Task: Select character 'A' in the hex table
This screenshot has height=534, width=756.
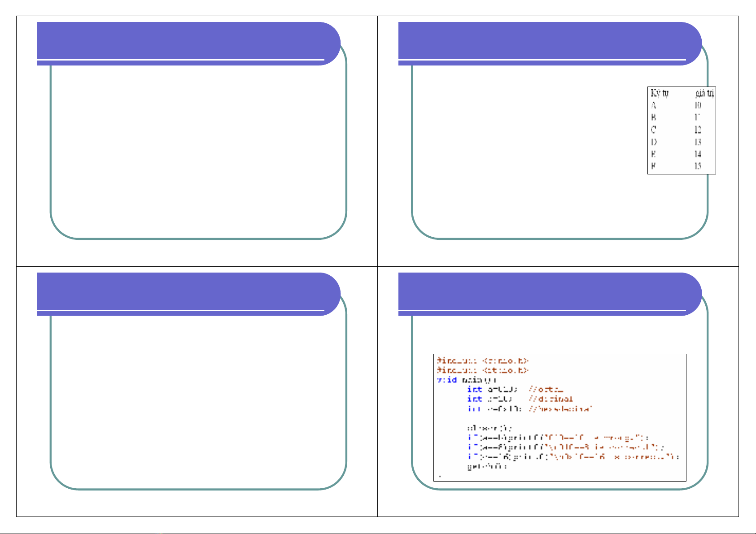Action: tap(654, 105)
